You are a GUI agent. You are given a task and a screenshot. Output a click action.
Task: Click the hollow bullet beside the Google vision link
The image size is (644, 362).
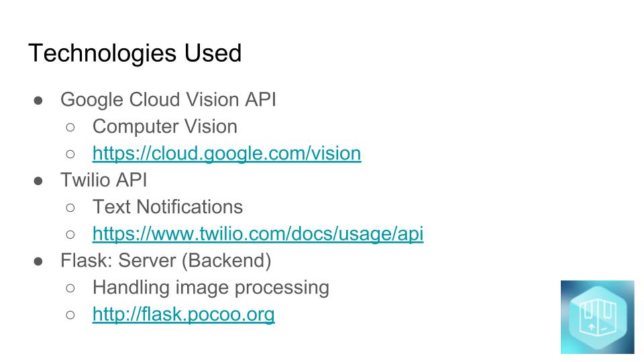point(71,154)
